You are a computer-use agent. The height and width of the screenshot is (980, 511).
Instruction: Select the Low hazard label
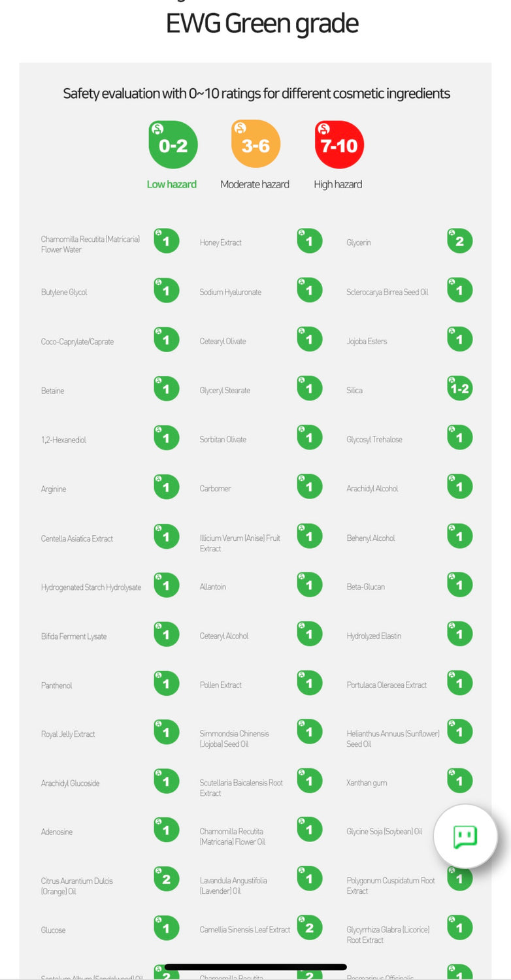[171, 184]
